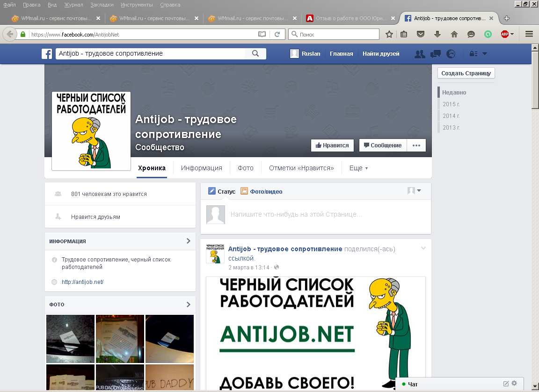Open posting identity selector dropdown
Viewport: 539px width, 392px height.
coord(414,191)
